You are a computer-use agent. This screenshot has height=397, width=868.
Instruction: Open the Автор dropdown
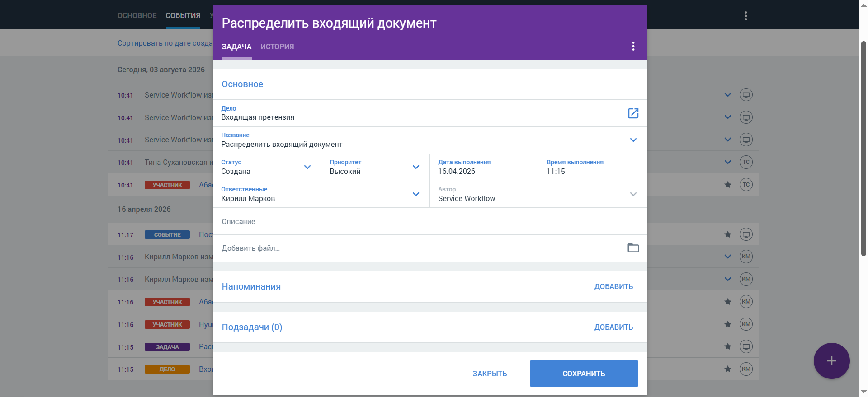point(633,194)
